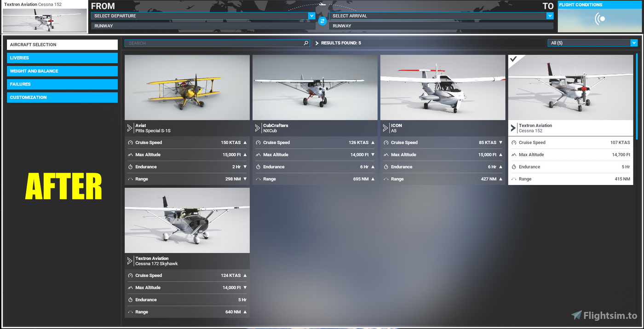Click the Flightsim.to paper plane logo
Viewport: 644px width, 329px height.
[576, 315]
